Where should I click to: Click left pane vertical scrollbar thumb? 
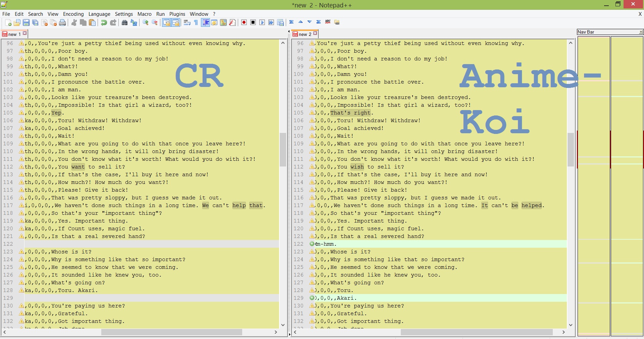point(283,150)
